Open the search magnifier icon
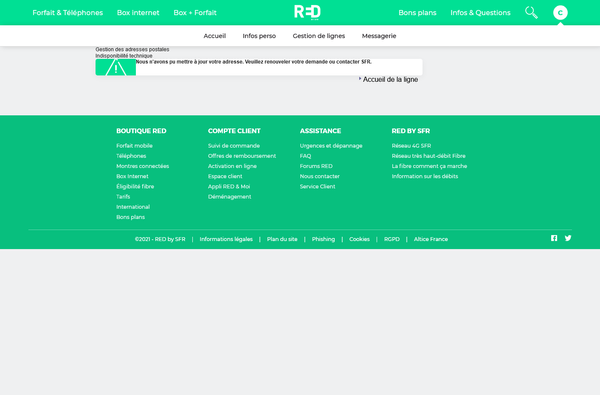The image size is (600, 395). tap(531, 13)
